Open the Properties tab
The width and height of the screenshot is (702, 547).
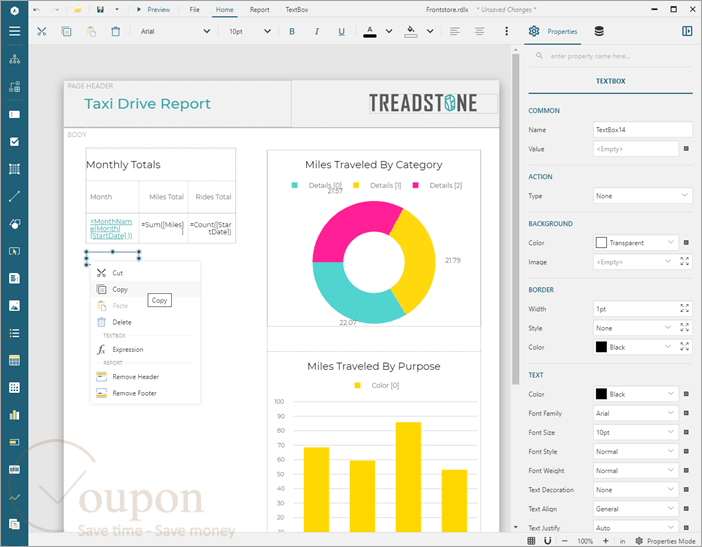[x=553, y=31]
